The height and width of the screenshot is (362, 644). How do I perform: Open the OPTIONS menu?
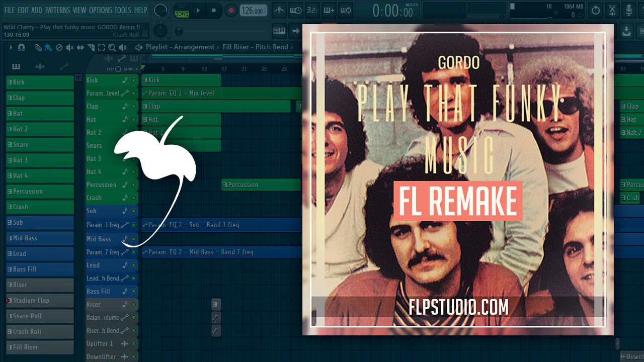(101, 10)
